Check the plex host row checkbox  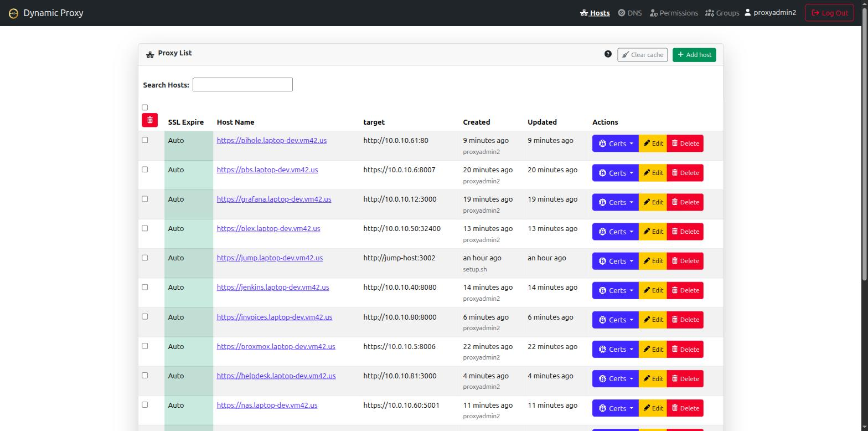pos(145,228)
